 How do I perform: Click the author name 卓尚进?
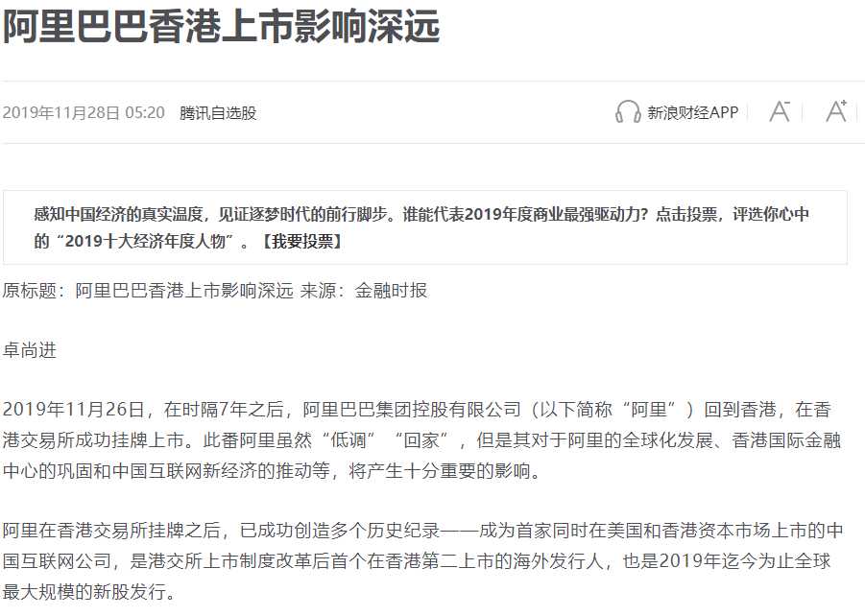30,350
